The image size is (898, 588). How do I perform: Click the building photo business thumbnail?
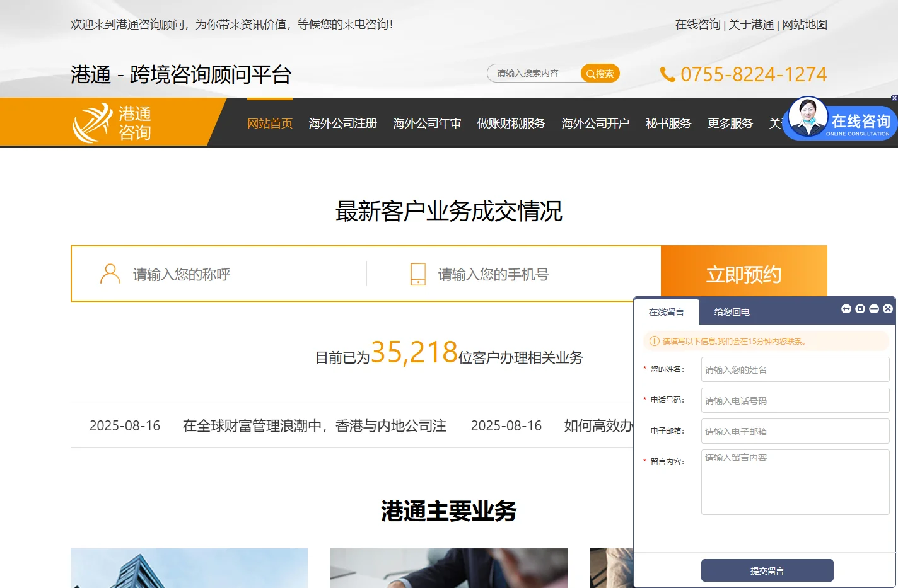[189, 568]
